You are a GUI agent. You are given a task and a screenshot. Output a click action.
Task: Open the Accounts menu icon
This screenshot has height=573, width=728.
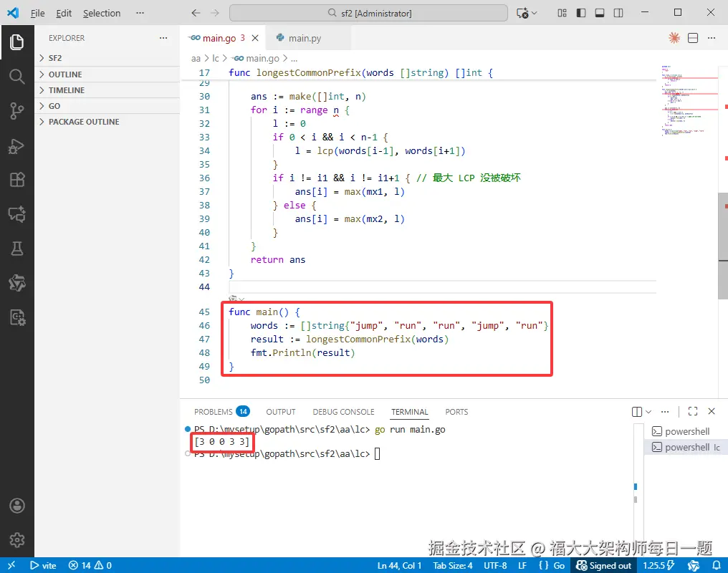[16, 506]
